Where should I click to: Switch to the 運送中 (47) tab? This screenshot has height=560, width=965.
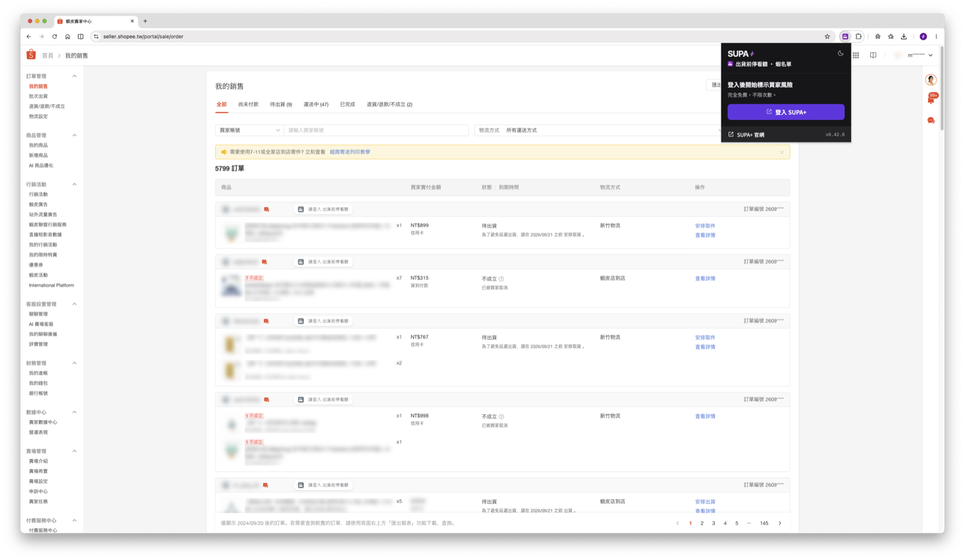click(316, 104)
